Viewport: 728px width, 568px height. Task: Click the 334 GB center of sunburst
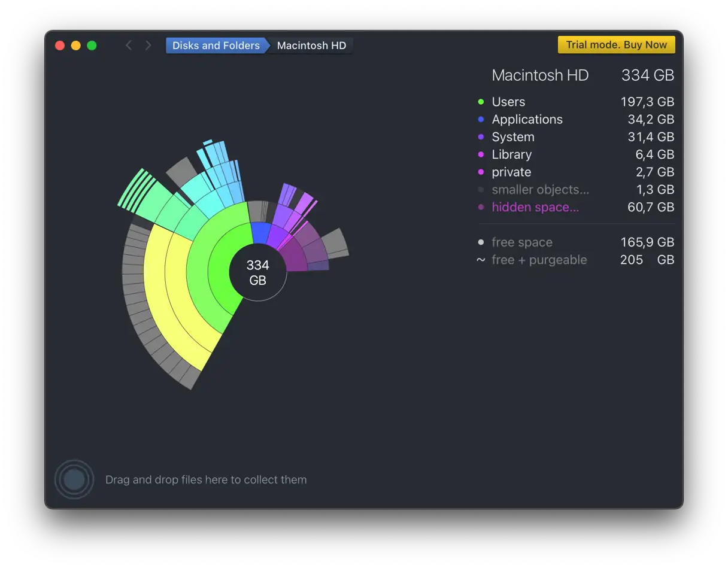[x=258, y=273]
